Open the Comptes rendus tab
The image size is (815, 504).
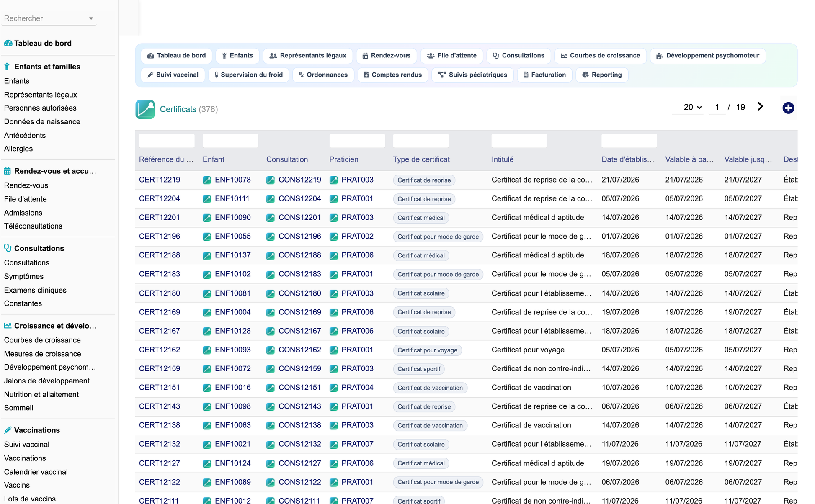(393, 75)
